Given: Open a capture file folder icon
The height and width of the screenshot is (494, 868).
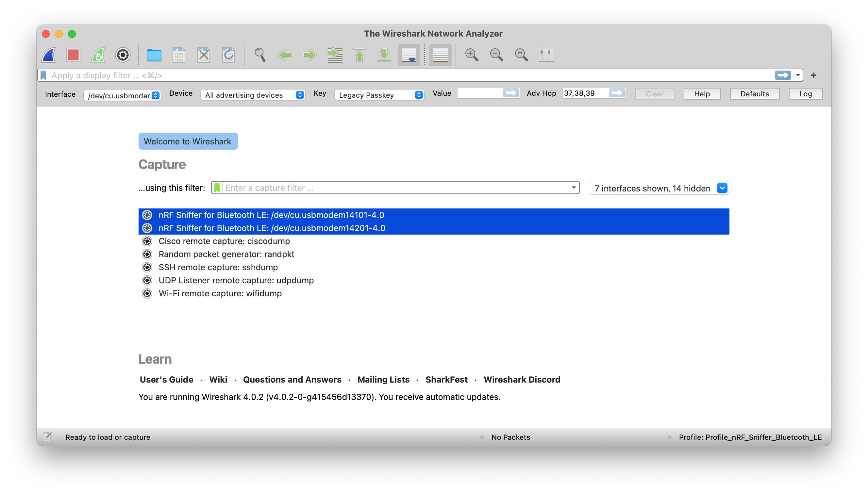Looking at the screenshot, I should (x=154, y=55).
